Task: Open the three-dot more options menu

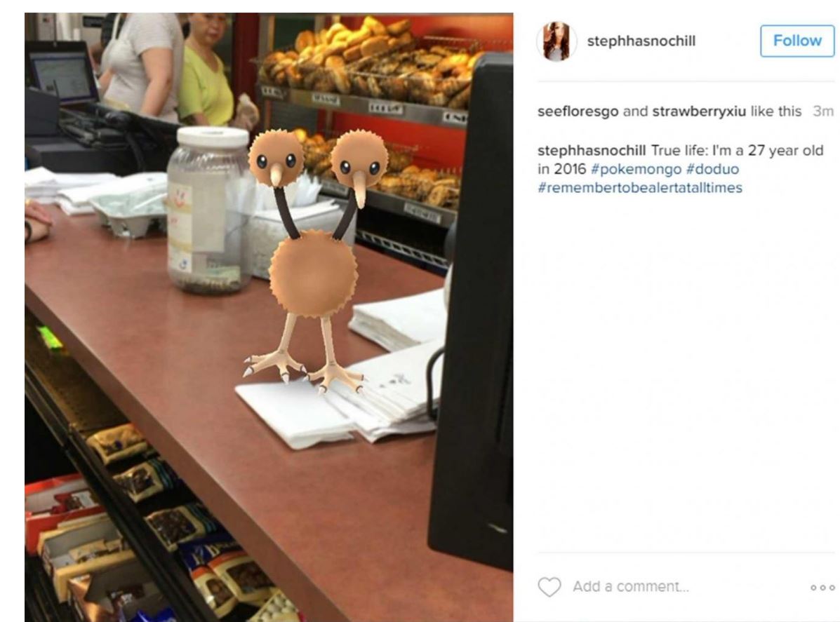Action: click(x=822, y=587)
